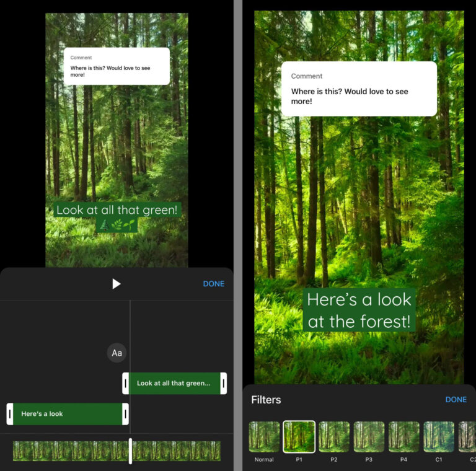This screenshot has width=476, height=471.
Task: Tap the Comment sticker in the right preview
Action: 358,89
